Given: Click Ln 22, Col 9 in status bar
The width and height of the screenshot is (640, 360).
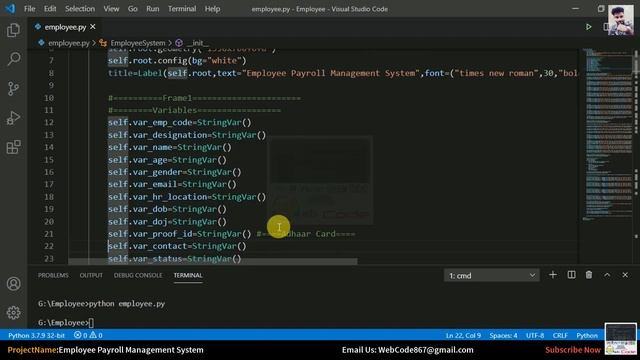Looking at the screenshot, I should [x=463, y=336].
